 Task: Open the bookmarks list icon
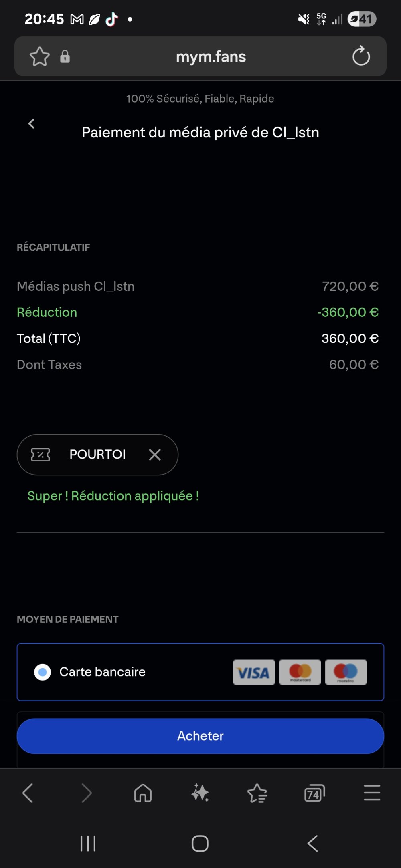coord(257,793)
